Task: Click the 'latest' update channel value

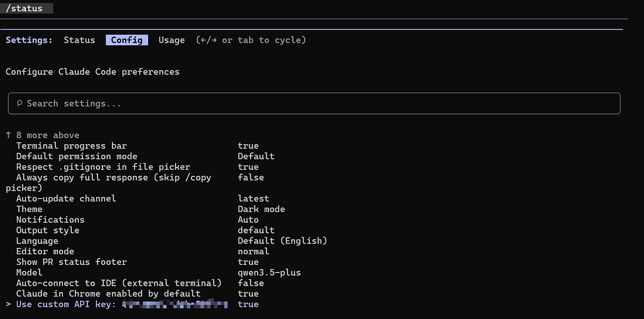Action: pos(253,199)
